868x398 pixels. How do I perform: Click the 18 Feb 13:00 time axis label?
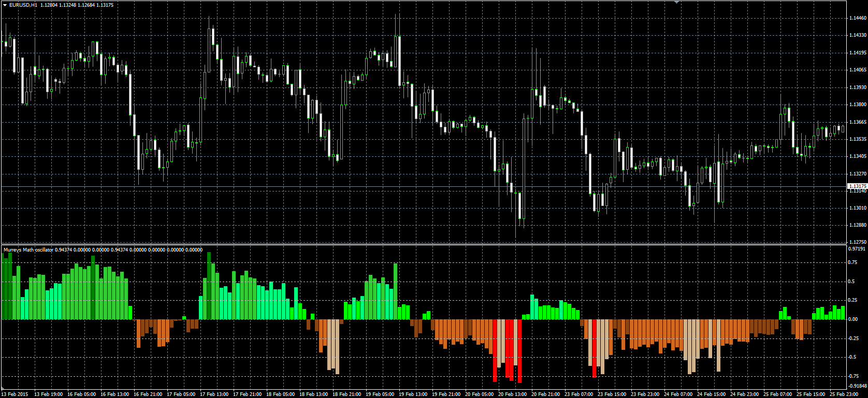(313, 394)
